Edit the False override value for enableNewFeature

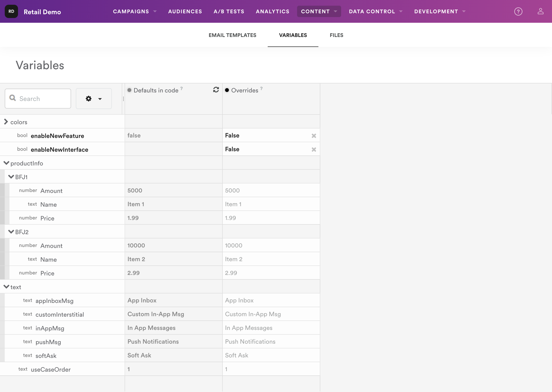point(265,135)
